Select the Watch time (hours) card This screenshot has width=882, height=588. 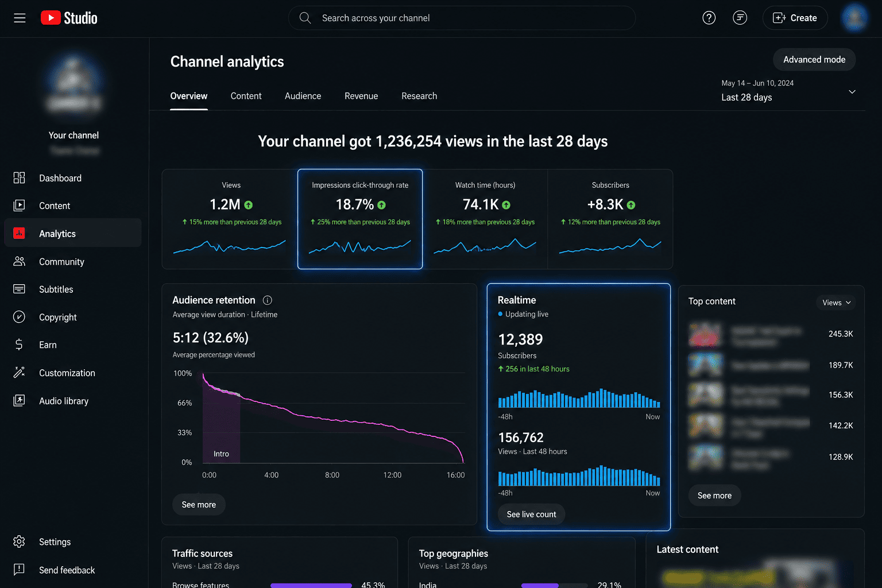(x=485, y=219)
